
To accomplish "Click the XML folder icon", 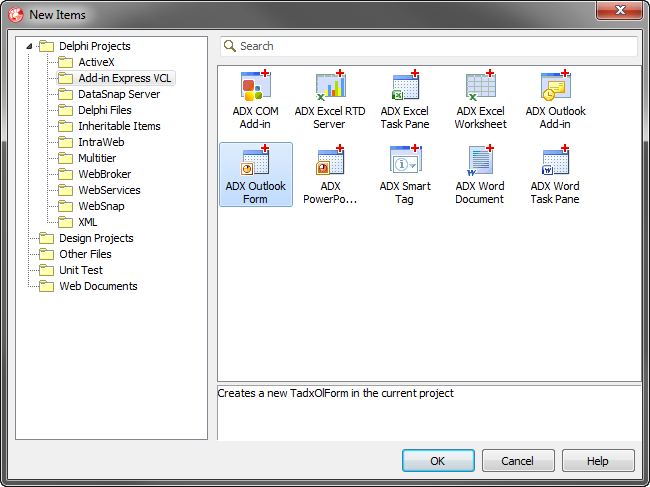I will [65, 222].
